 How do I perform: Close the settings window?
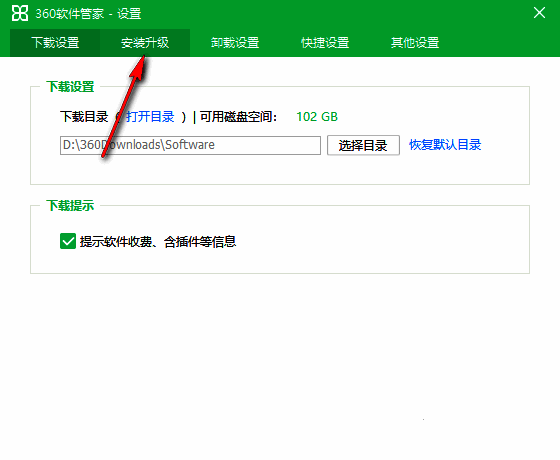pos(539,13)
